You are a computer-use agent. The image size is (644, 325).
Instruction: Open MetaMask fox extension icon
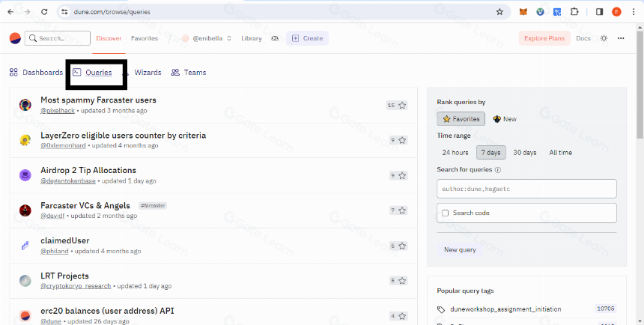tap(523, 12)
